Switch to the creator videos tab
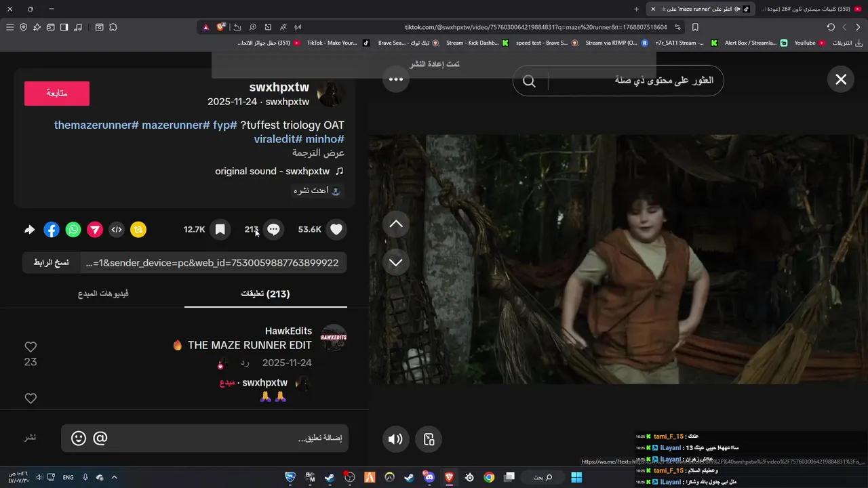Image resolution: width=868 pixels, height=488 pixels. pyautogui.click(x=103, y=293)
